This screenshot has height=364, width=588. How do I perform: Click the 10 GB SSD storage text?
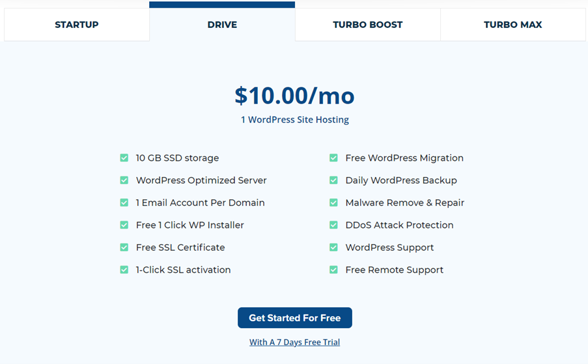tap(177, 158)
